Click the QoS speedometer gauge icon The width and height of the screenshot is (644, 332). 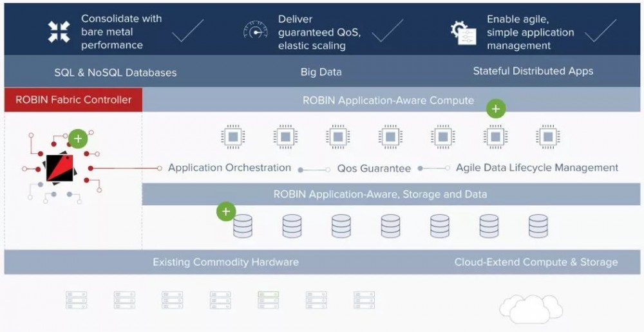pyautogui.click(x=255, y=30)
